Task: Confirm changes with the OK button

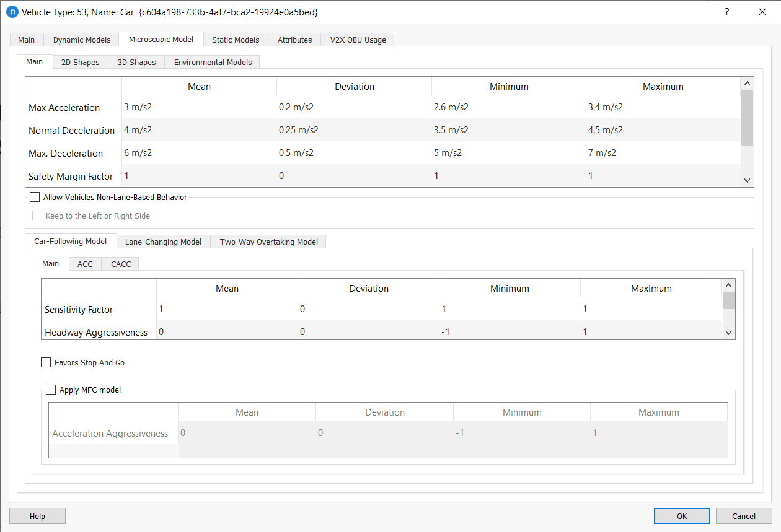Action: (682, 515)
